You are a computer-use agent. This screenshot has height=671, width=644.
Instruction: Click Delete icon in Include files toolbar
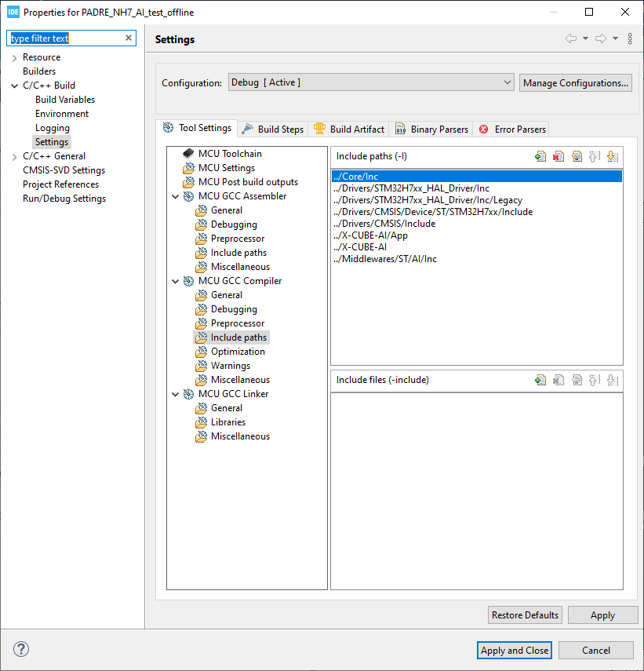coord(558,380)
